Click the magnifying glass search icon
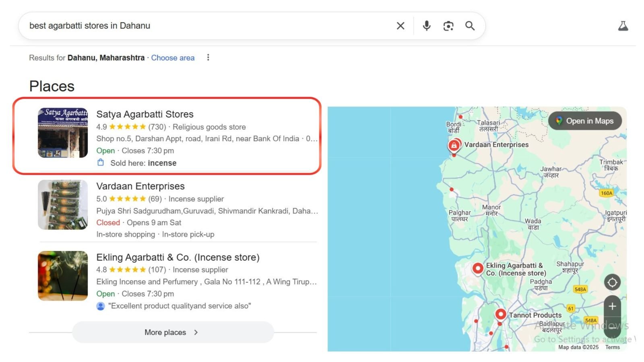 coord(470,26)
